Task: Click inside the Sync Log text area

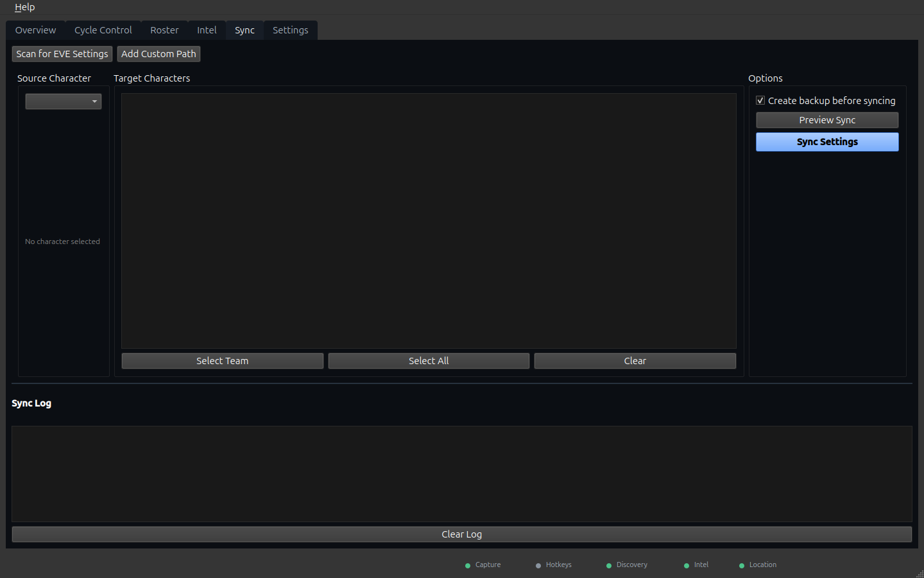Action: tap(462, 474)
